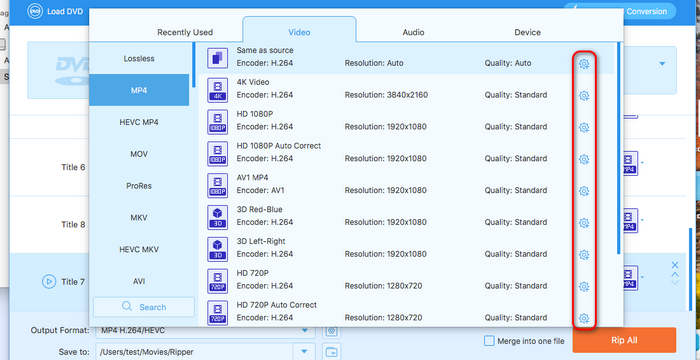Select the 4K Video format icon
Screen dimensions: 700x360
217,90
